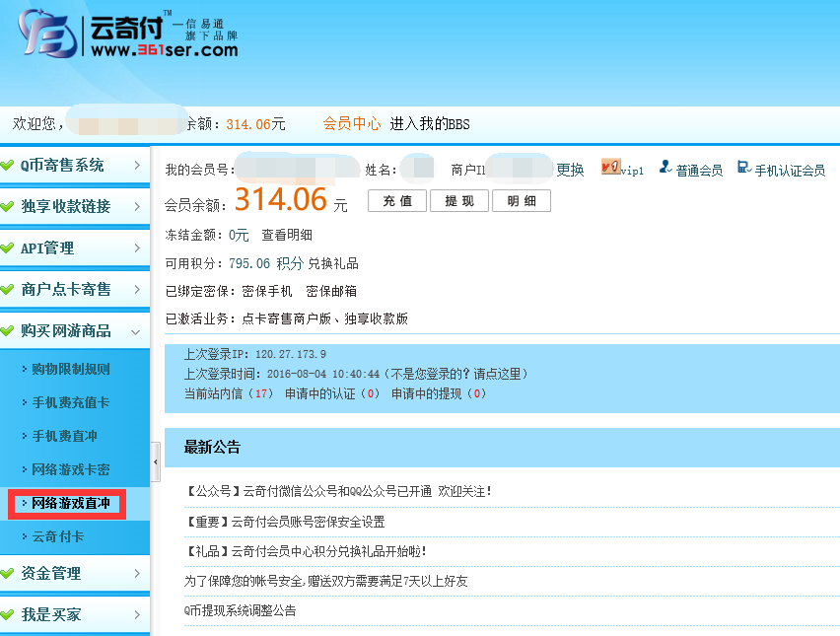Open the 独享收款链接 menu
This screenshot has width=840, height=636.
(x=75, y=206)
